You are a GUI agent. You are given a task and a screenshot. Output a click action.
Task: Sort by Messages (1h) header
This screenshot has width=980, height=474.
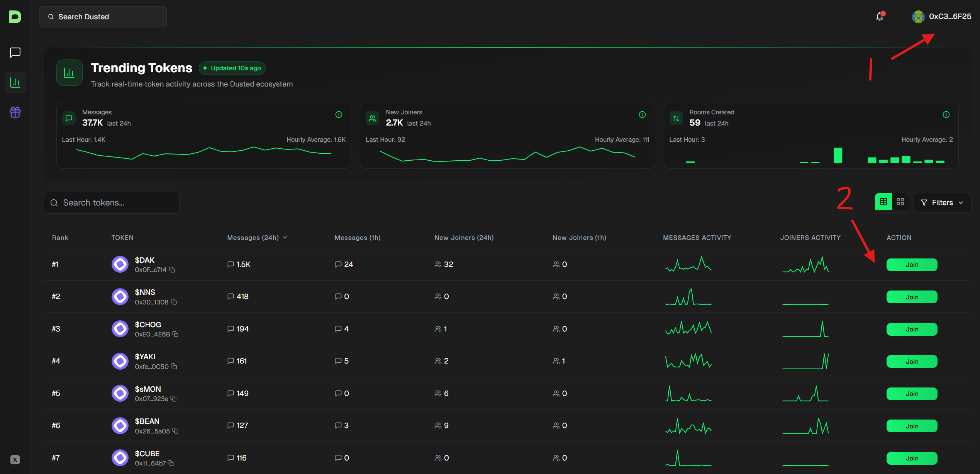point(358,238)
